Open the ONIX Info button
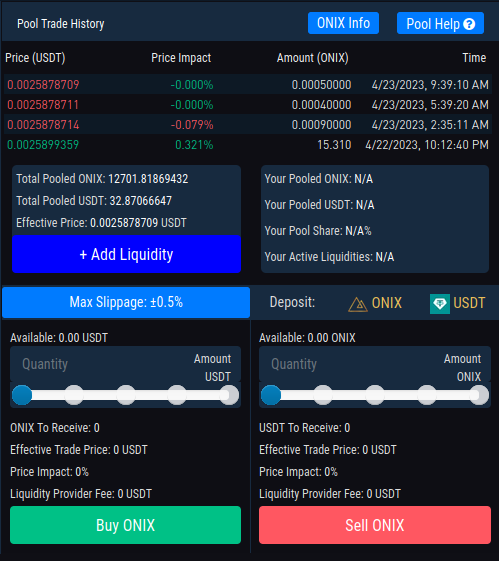499x561 pixels. click(343, 23)
